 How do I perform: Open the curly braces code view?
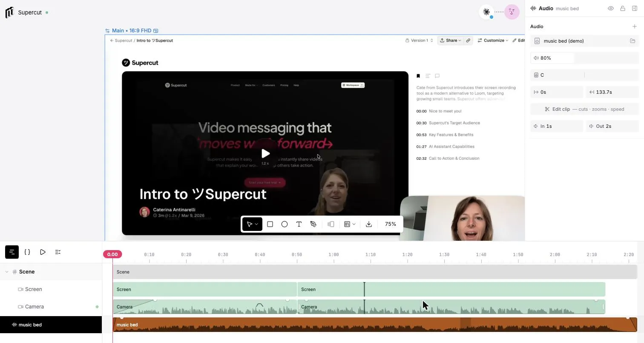pyautogui.click(x=27, y=252)
